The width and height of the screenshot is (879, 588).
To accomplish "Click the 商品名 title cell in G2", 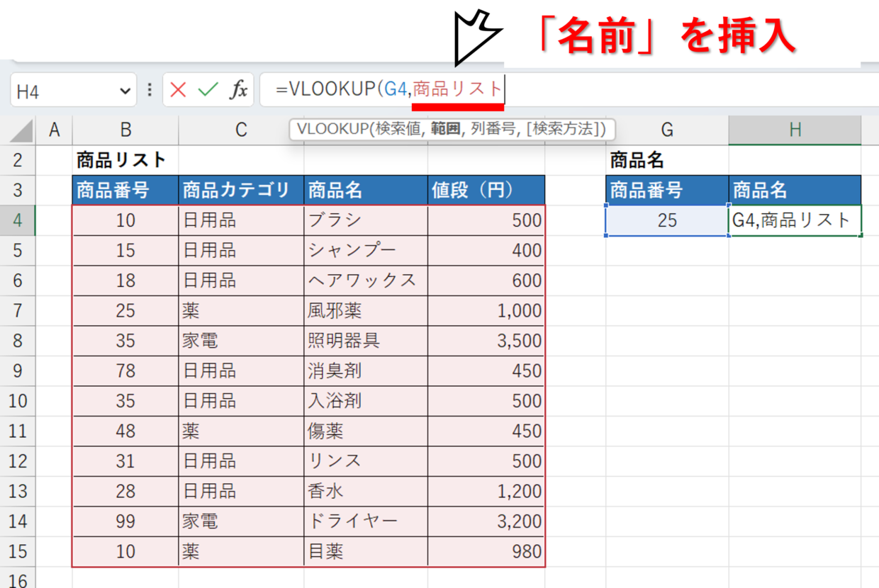I will (x=667, y=160).
